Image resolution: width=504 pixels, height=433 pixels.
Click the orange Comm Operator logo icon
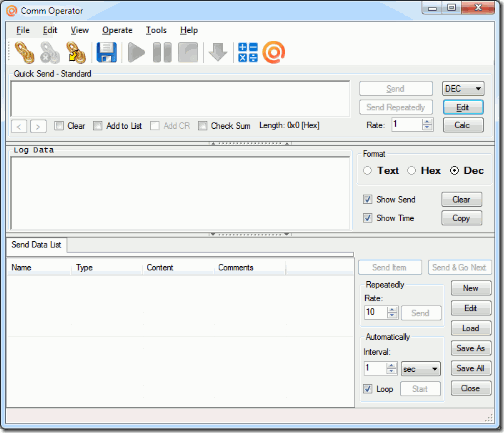click(x=274, y=52)
